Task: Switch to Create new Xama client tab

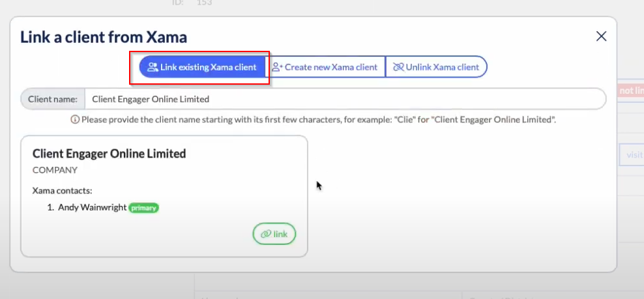Action: (x=325, y=67)
